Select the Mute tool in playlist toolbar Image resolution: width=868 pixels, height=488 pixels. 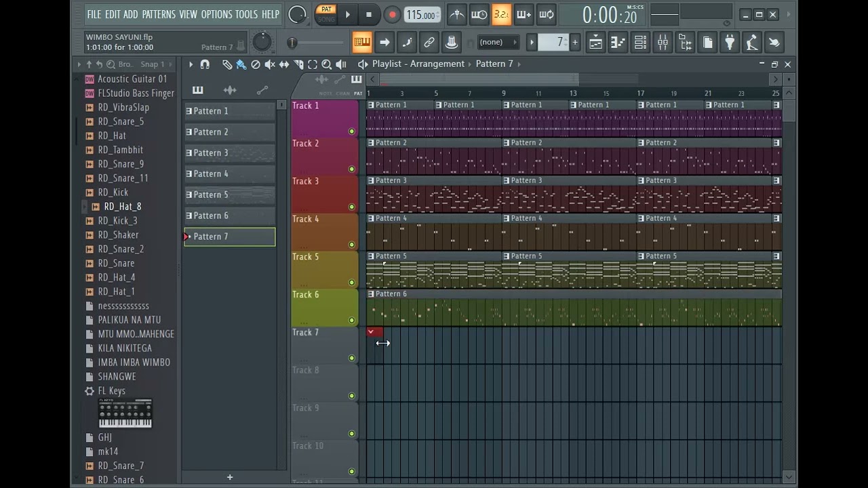coord(269,64)
